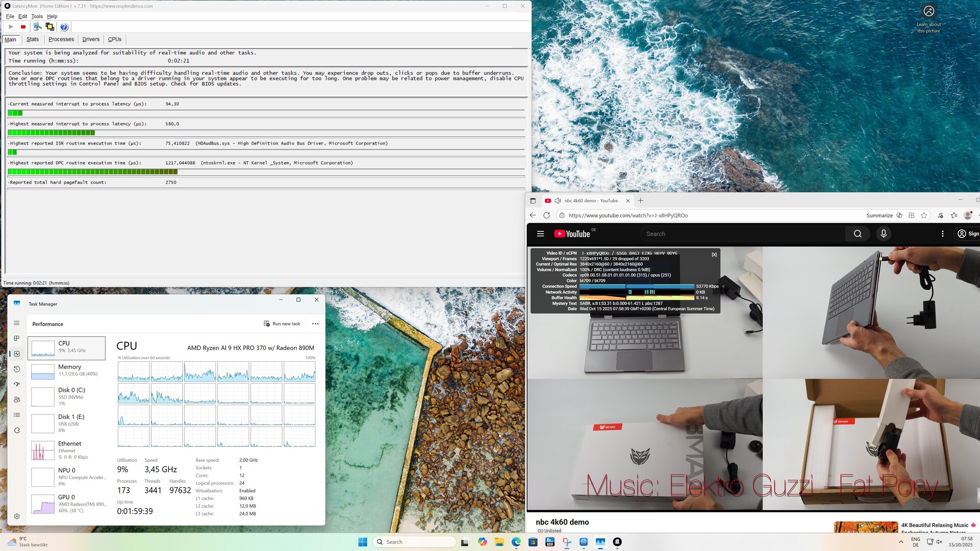Click the YouTube search magnifier button
Screen dimensions: 980x551
click(x=857, y=234)
